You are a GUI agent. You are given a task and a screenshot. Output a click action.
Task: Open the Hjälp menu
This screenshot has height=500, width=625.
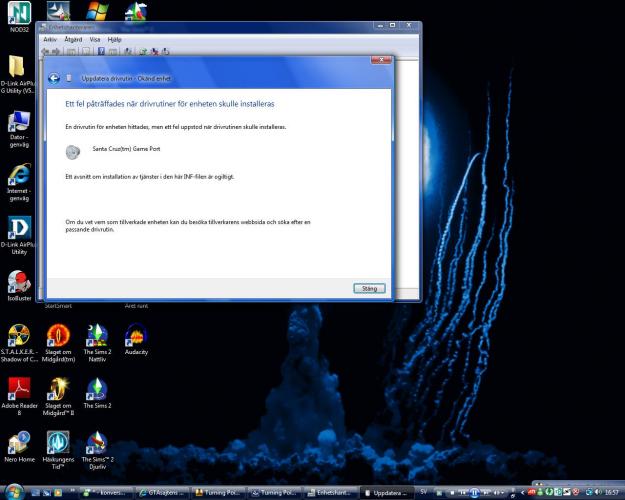[x=114, y=39]
